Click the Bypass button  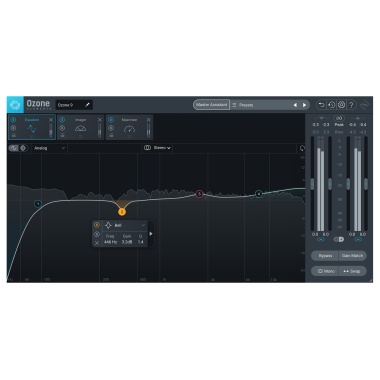coord(325,256)
